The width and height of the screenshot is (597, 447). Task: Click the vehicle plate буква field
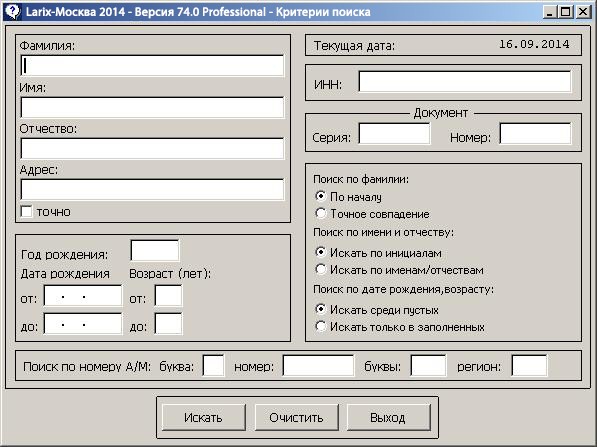click(x=213, y=366)
